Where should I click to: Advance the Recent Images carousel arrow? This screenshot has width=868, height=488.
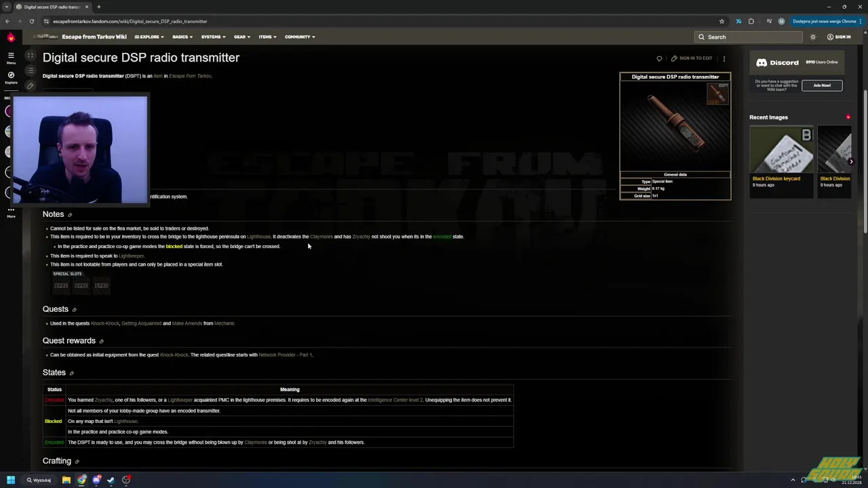(x=851, y=161)
